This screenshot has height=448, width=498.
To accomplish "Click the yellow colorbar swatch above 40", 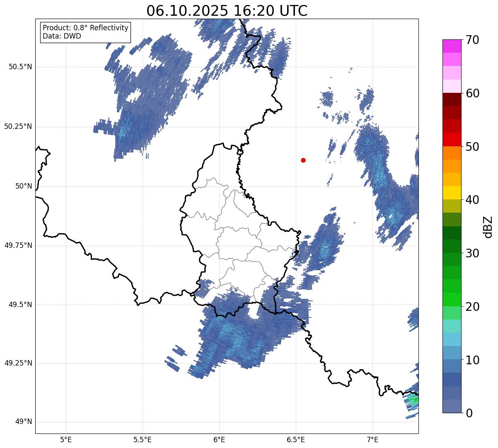I will coord(452,193).
